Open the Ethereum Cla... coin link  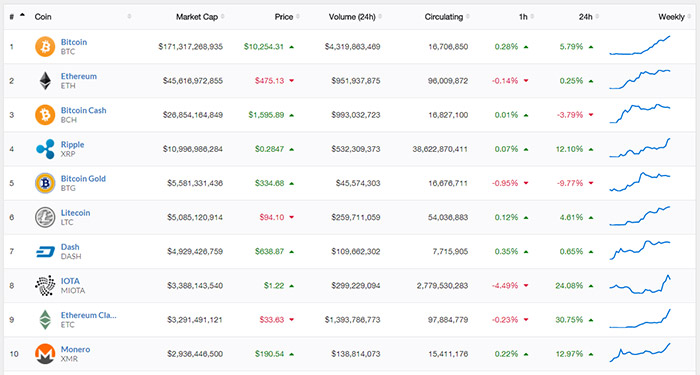(x=88, y=315)
